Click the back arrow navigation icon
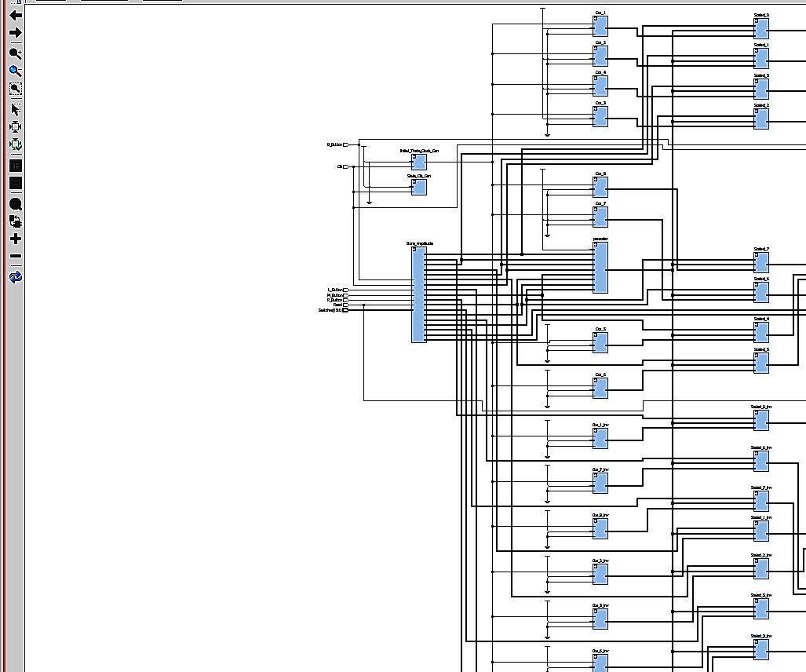 pyautogui.click(x=15, y=15)
